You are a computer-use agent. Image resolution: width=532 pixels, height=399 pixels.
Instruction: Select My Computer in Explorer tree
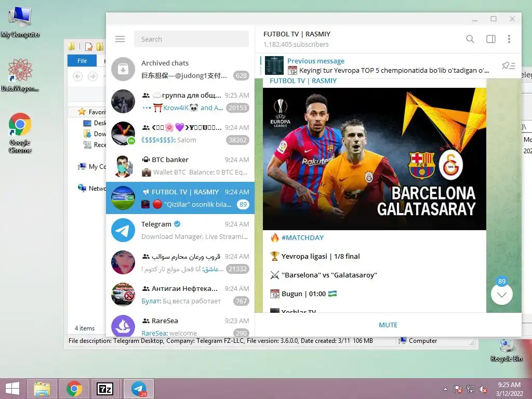92,167
